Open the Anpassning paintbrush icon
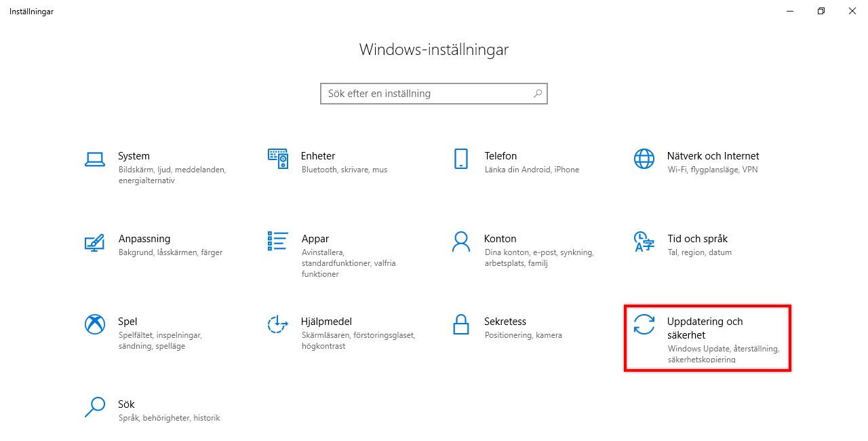868x441 pixels. (94, 242)
